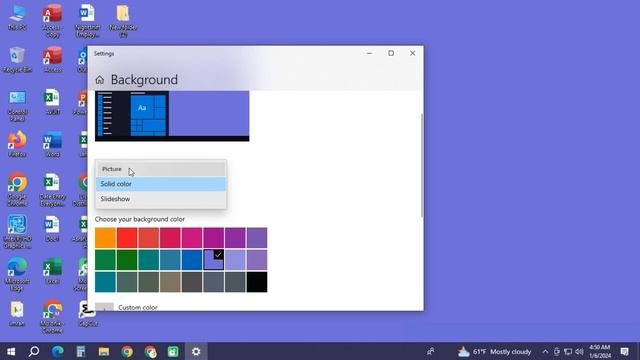Select Google Chrome desktop shortcut

pos(17,190)
